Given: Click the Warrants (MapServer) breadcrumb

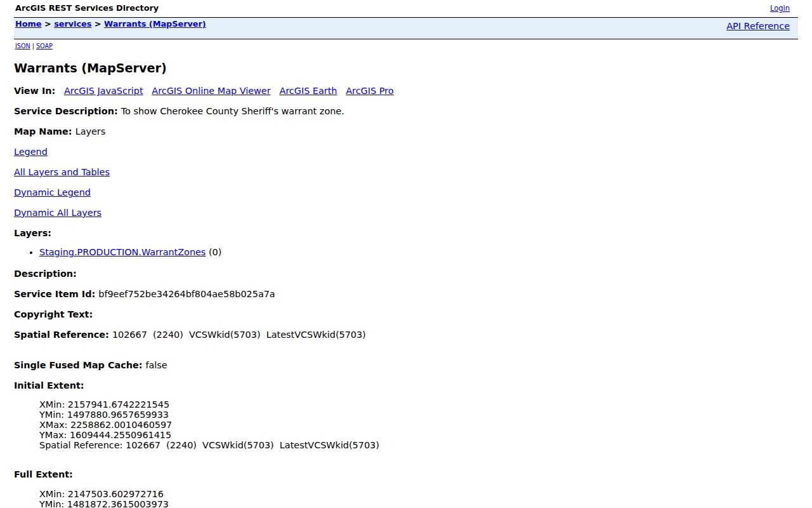Looking at the screenshot, I should (155, 24).
